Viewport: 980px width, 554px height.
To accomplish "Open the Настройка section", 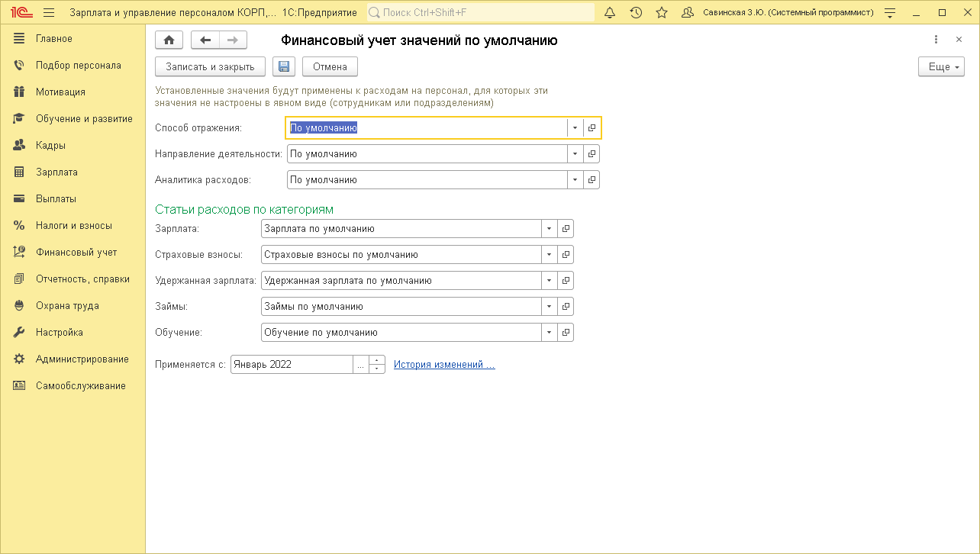I will click(x=73, y=333).
